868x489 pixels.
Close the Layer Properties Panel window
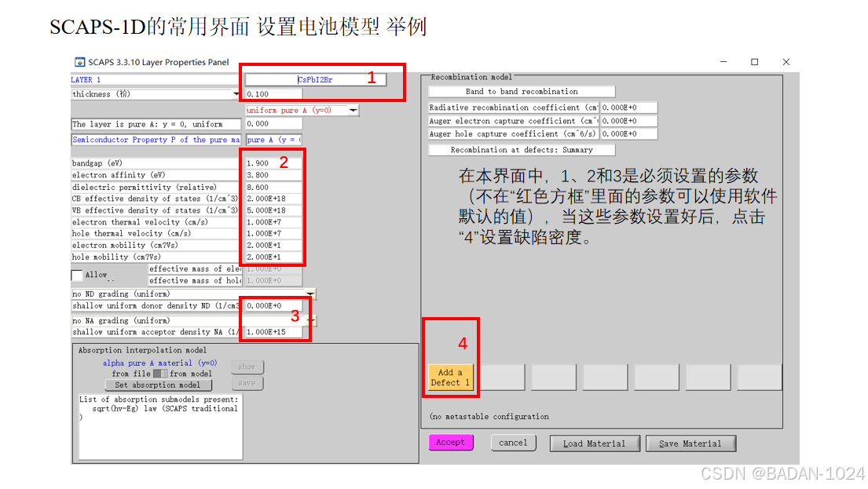pyautogui.click(x=786, y=62)
